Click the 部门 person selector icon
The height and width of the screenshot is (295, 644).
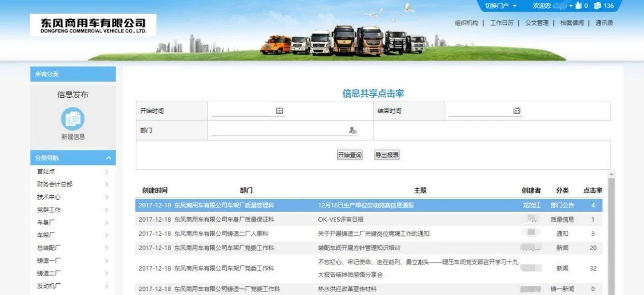353,130
